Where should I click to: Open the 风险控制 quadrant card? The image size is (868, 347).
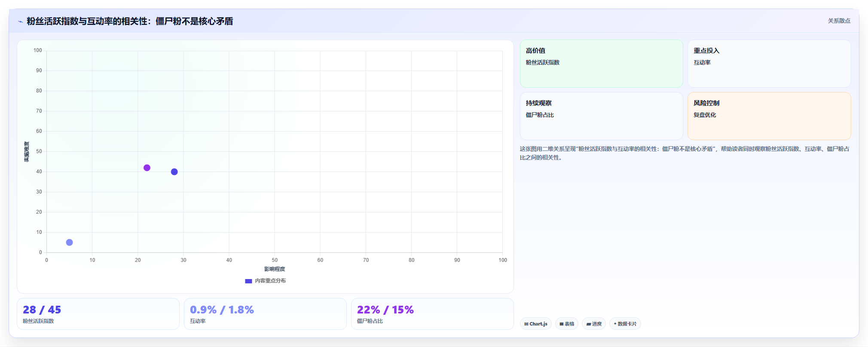point(769,116)
